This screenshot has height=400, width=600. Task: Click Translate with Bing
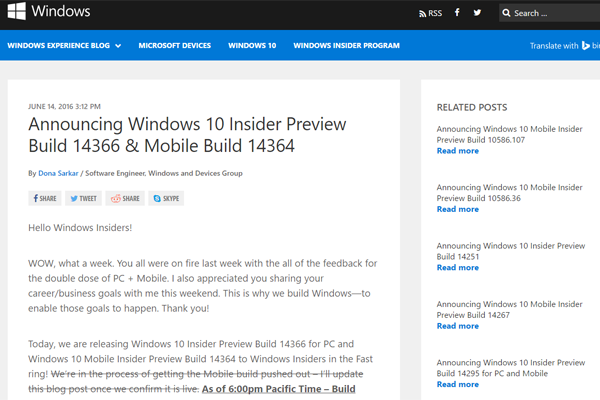(x=565, y=46)
